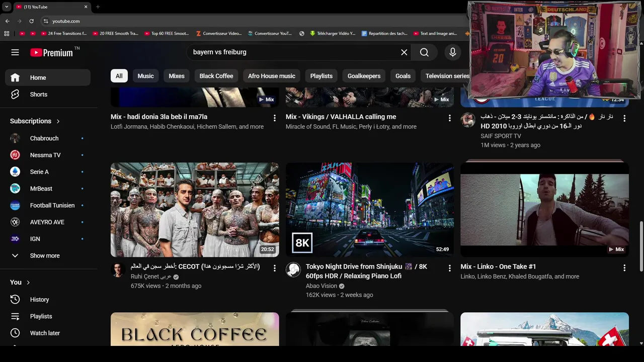Click the Home icon in the sidebar

click(15, 77)
